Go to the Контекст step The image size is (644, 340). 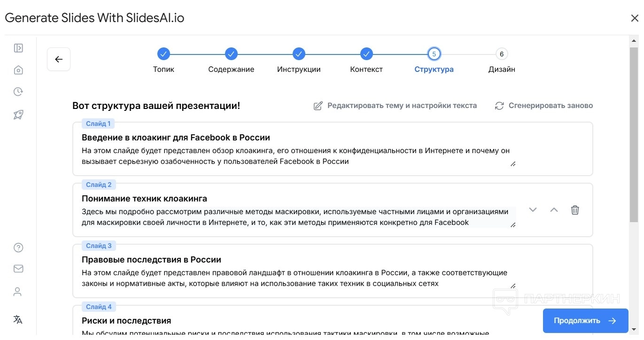point(366,61)
